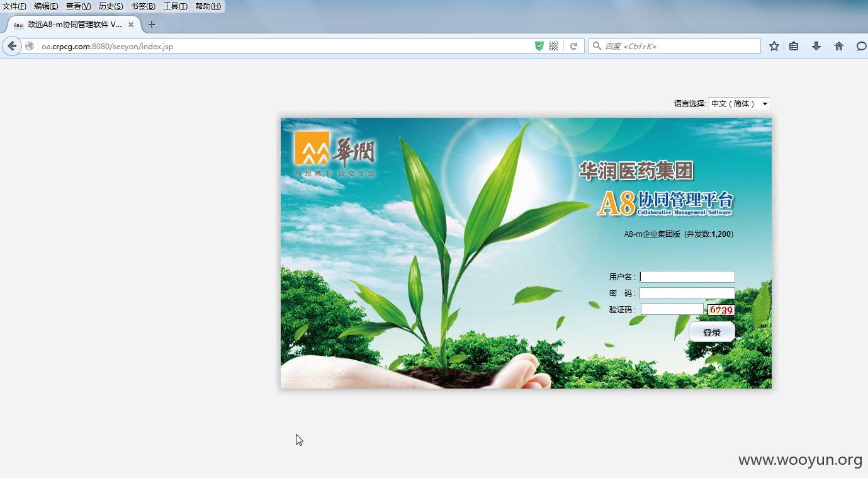This screenshot has height=478, width=868.
Task: Click the A8协同管理平台 logo text
Action: tap(666, 203)
